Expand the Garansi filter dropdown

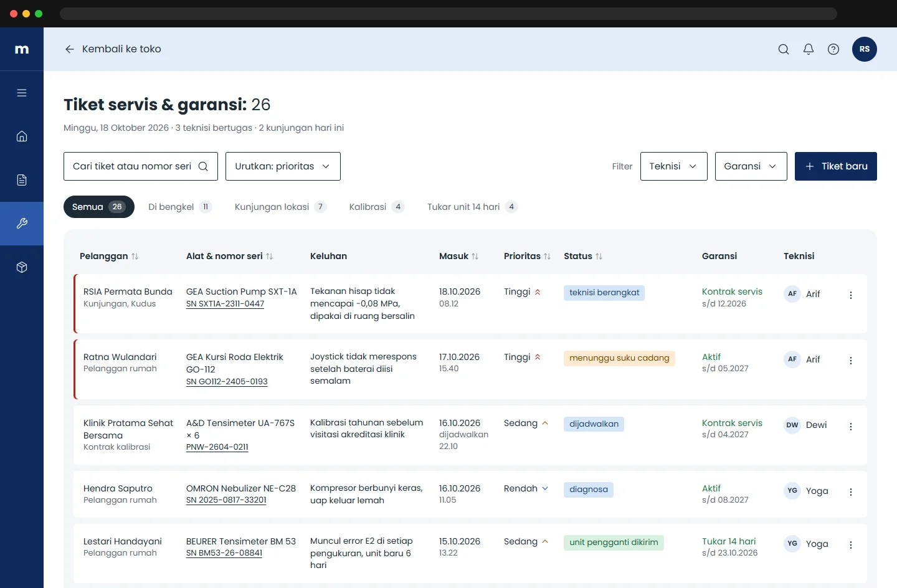click(751, 166)
